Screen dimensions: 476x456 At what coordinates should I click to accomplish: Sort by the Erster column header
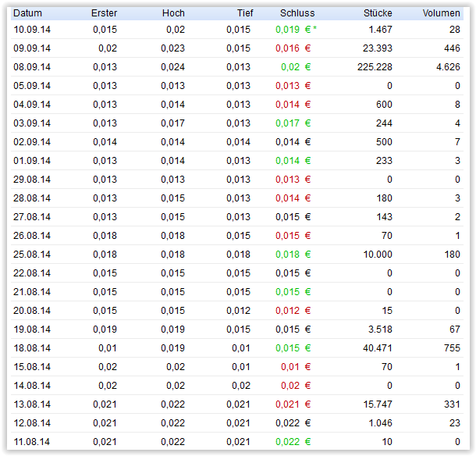click(x=104, y=13)
